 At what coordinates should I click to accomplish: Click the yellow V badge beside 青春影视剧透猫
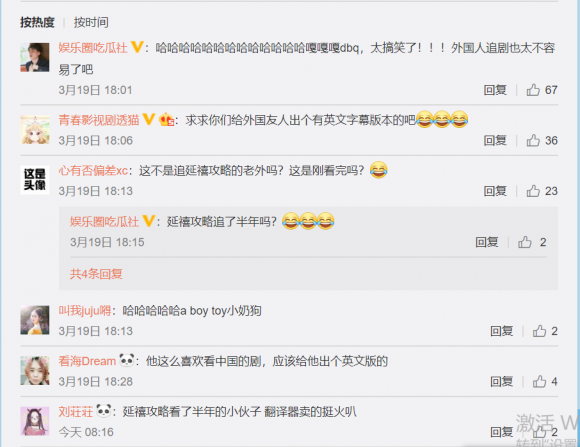click(149, 120)
